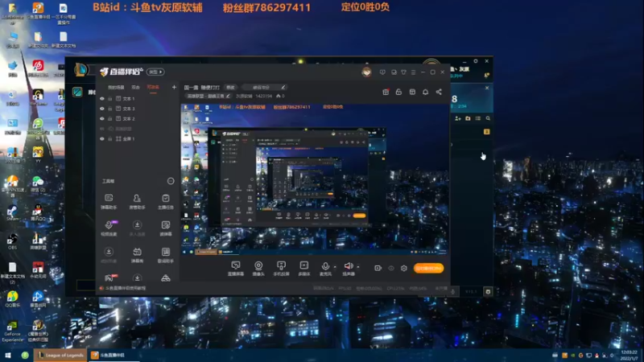Image resolution: width=644 pixels, height=362 pixels.
Task: Toggle the lock on 文本 3 source
Action: (110, 109)
